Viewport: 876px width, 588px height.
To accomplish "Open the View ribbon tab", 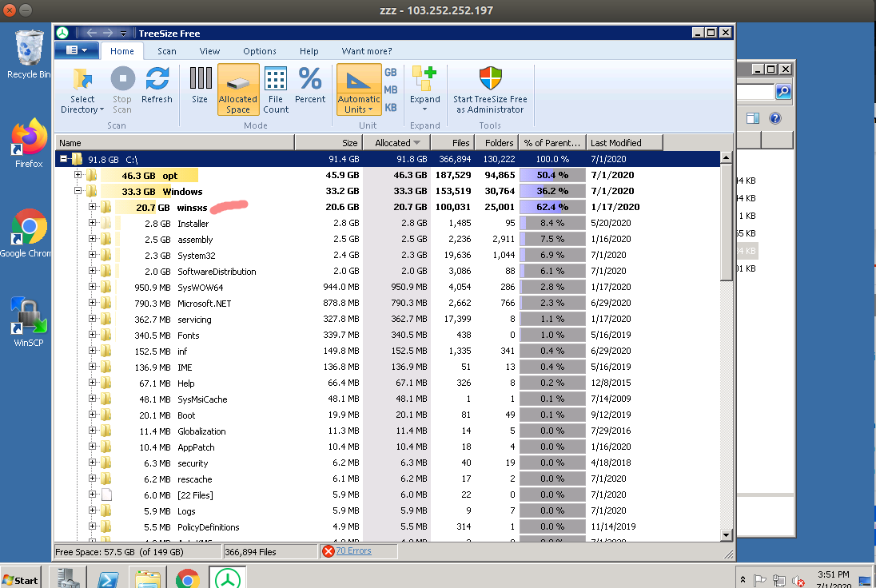I will (x=209, y=51).
